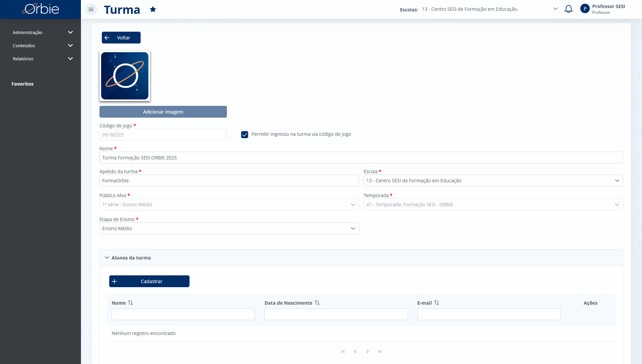Click the Apelido da turma field
The width and height of the screenshot is (642, 364).
(x=229, y=181)
